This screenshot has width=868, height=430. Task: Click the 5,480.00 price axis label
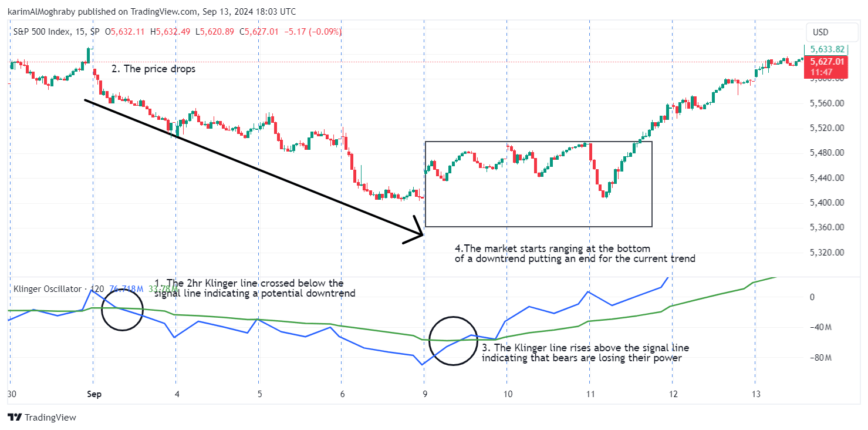(x=827, y=153)
